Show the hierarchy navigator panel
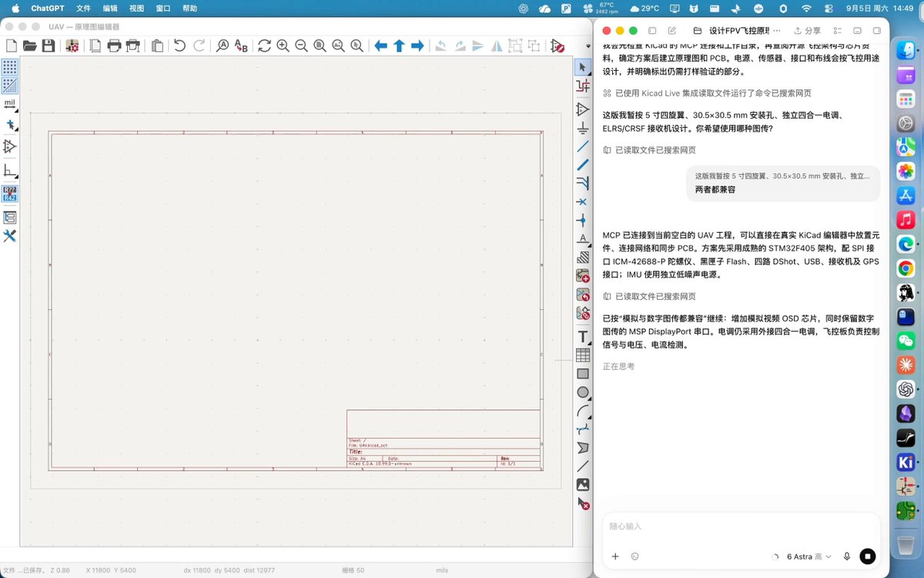Image resolution: width=924 pixels, height=578 pixels. [10, 217]
